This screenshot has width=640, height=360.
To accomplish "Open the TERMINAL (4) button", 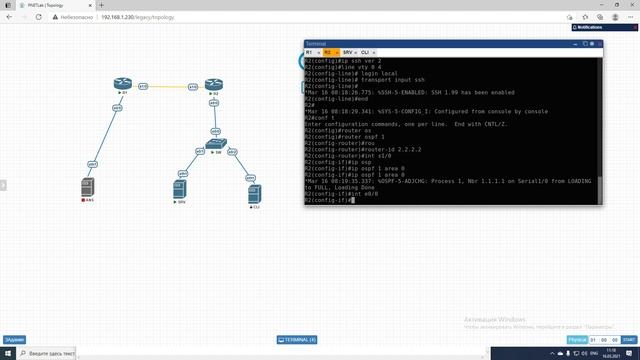I will click(x=297, y=340).
